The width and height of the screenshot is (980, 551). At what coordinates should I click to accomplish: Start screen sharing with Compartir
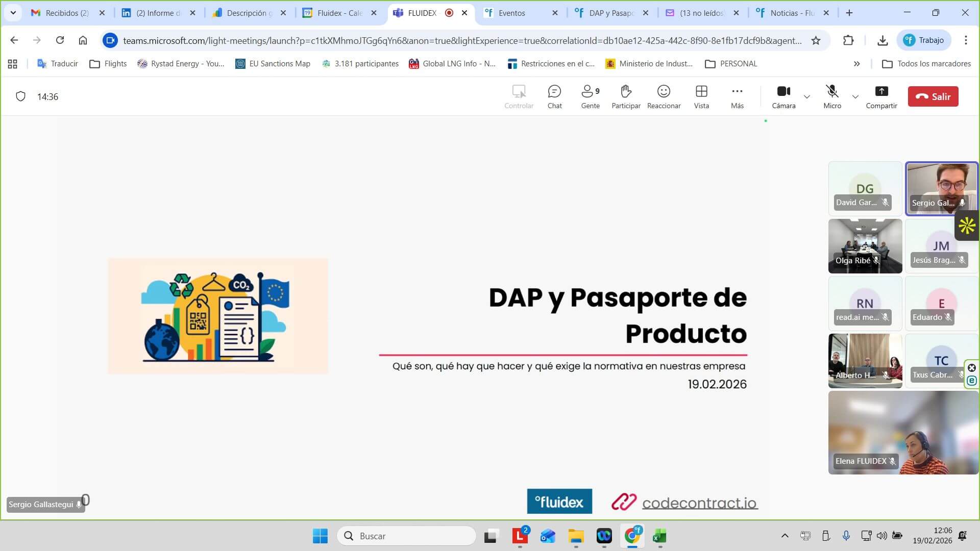[881, 96]
